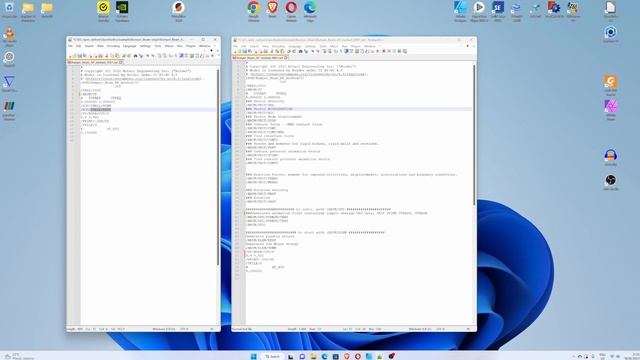Image resolution: width=640 pixels, height=360 pixels.
Task: Click Redo icon in right Notepad++ toolbar
Action: click(x=294, y=51)
